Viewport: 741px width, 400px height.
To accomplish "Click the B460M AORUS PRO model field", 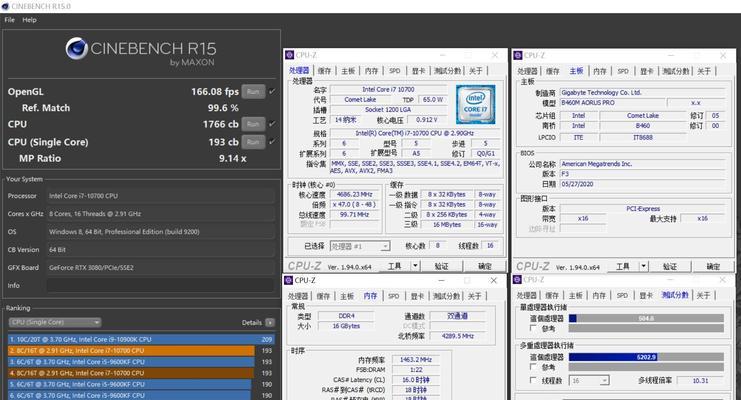I will pos(611,103).
